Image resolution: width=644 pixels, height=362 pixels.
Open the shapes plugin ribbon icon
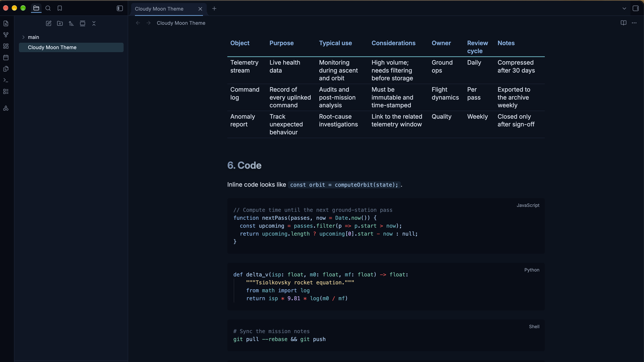point(6,108)
